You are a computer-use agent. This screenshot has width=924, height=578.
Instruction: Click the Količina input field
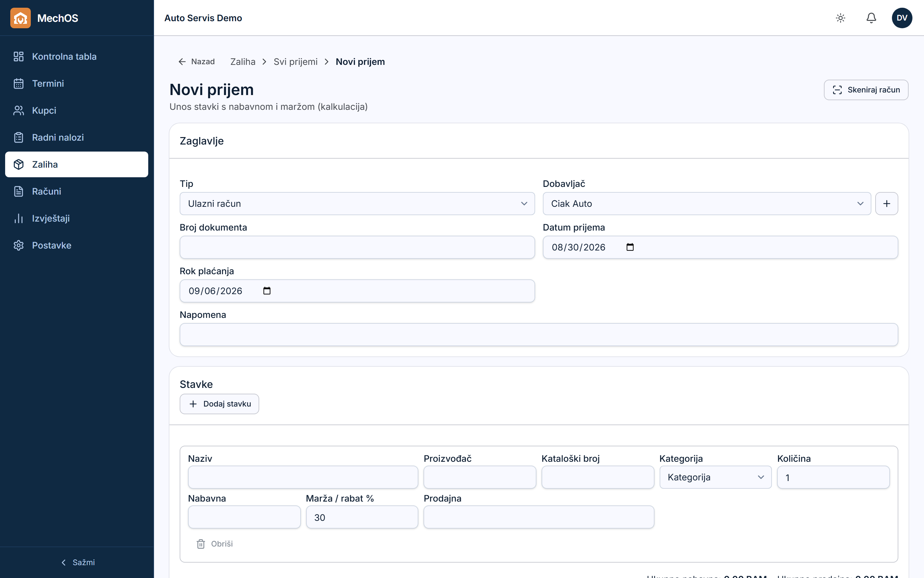(833, 477)
